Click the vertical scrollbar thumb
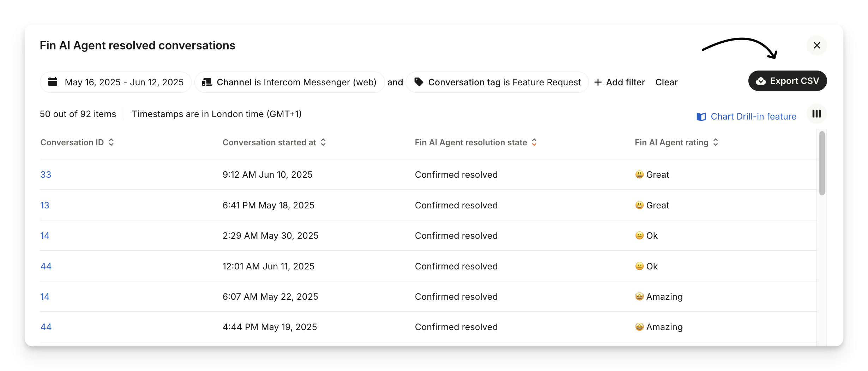Screen dimensions: 868x371 (x=822, y=163)
